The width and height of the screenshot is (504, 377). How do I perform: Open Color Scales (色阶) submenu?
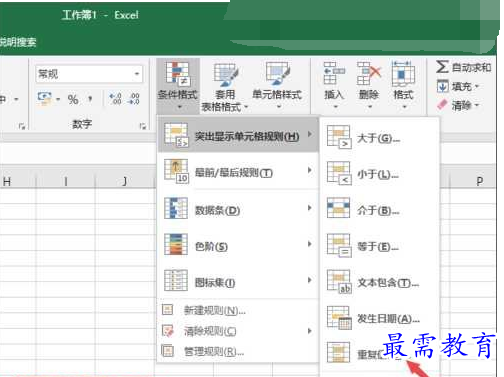click(238, 246)
